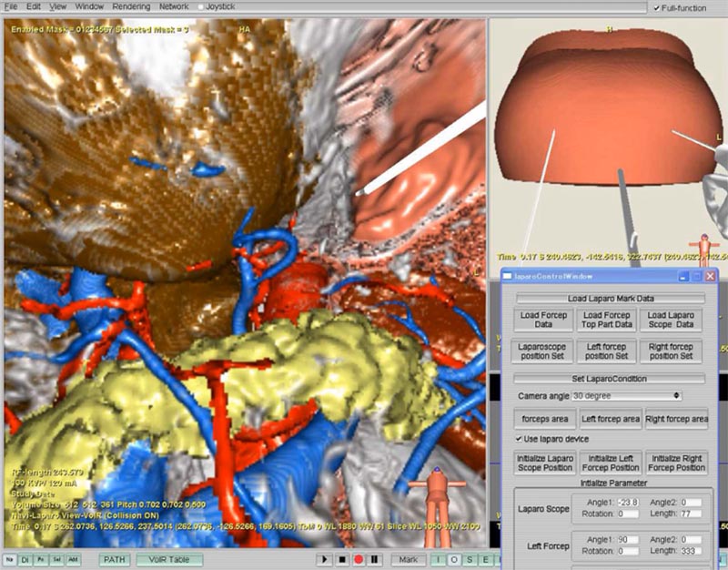Click the 'Right forcep area' button
The width and height of the screenshot is (728, 570).
pyautogui.click(x=676, y=419)
